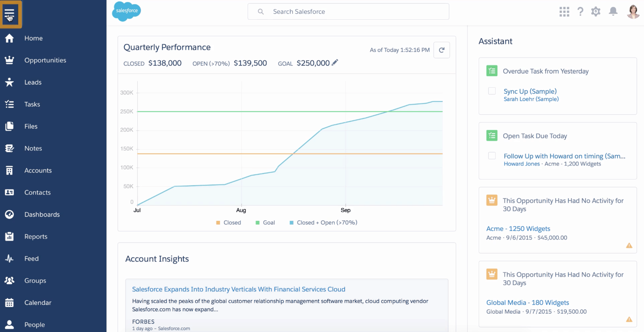
Task: Check off Sync Up (Sample) task
Action: click(492, 91)
